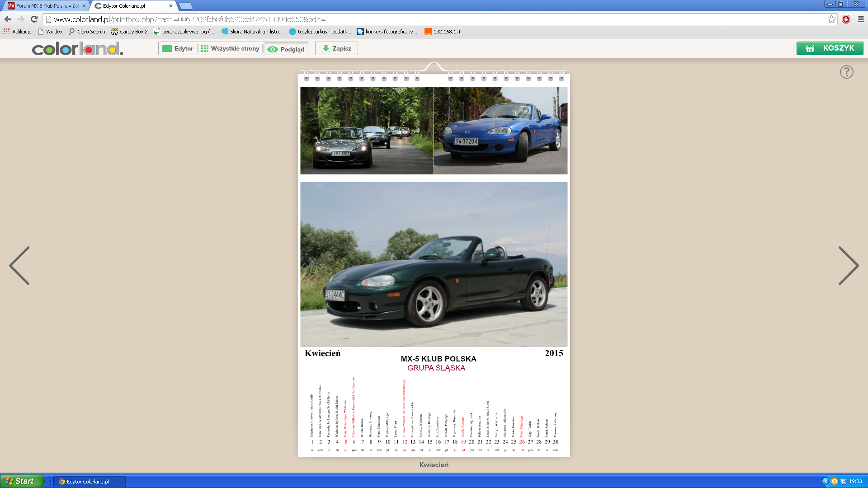Image resolution: width=868 pixels, height=488 pixels.
Task: Open the beczkazpokrywa.jpg bookmark
Action: point(184,32)
